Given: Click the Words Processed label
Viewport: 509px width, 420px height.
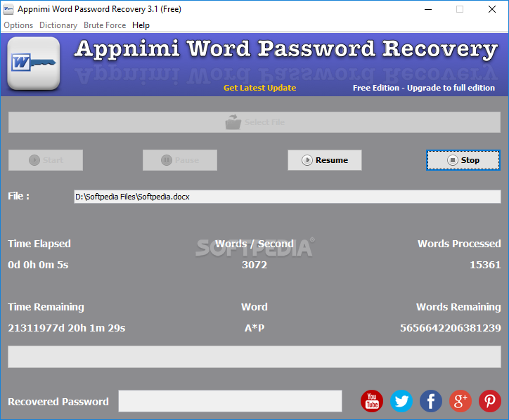Looking at the screenshot, I should pyautogui.click(x=459, y=244).
